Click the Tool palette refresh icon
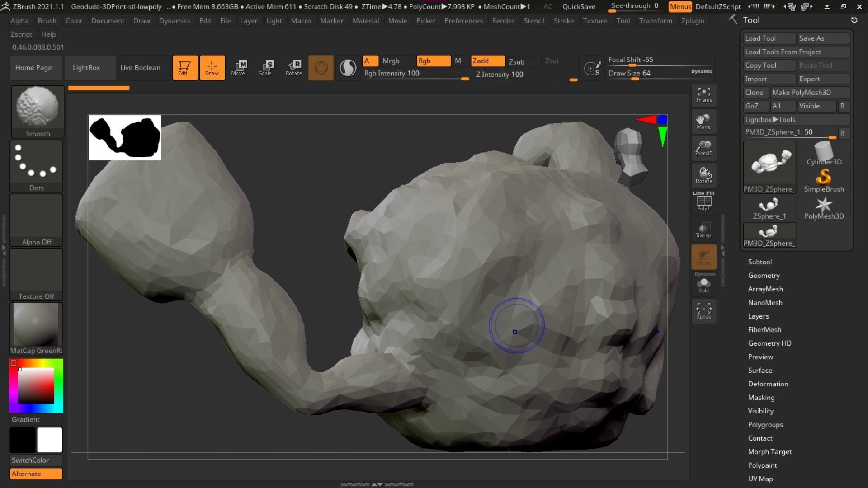This screenshot has width=868, height=488. (x=854, y=20)
